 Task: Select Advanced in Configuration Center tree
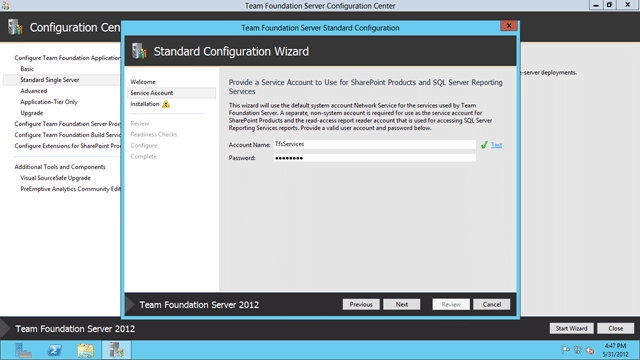[x=33, y=91]
